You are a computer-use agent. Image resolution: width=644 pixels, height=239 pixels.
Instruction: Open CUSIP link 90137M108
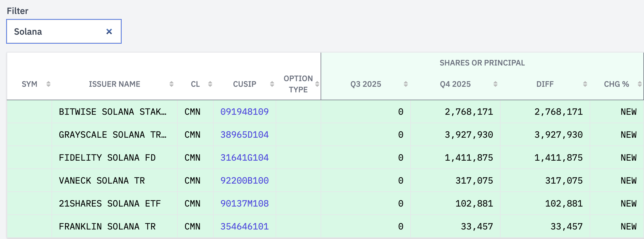click(x=244, y=203)
